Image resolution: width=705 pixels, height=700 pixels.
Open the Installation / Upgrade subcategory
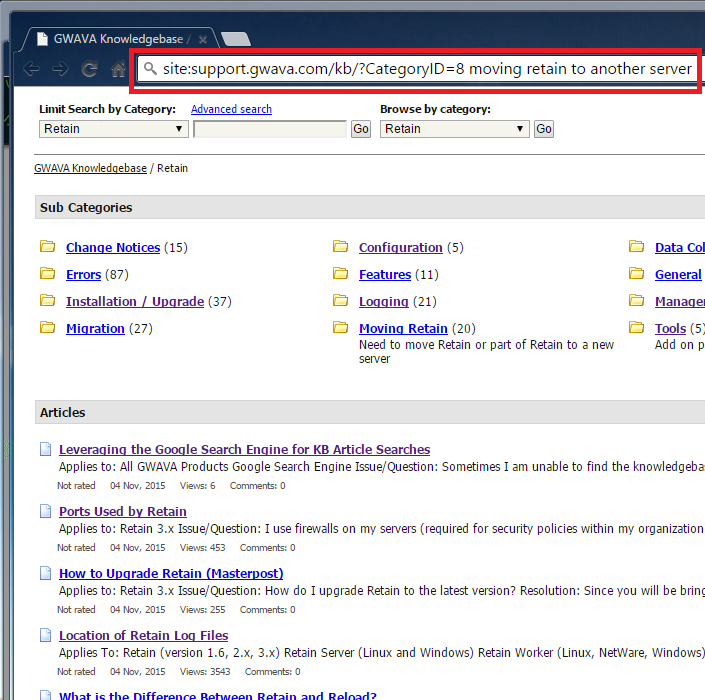point(135,302)
